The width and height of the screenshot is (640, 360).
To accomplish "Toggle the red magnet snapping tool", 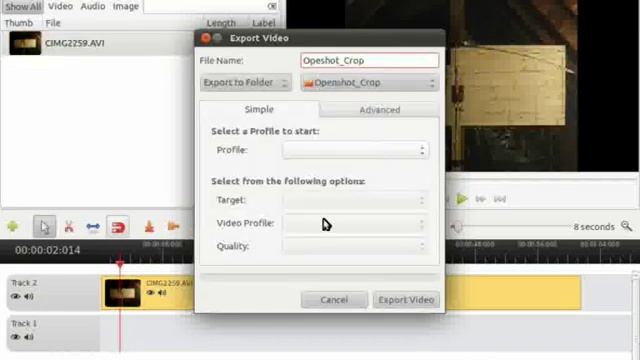I will (x=118, y=227).
